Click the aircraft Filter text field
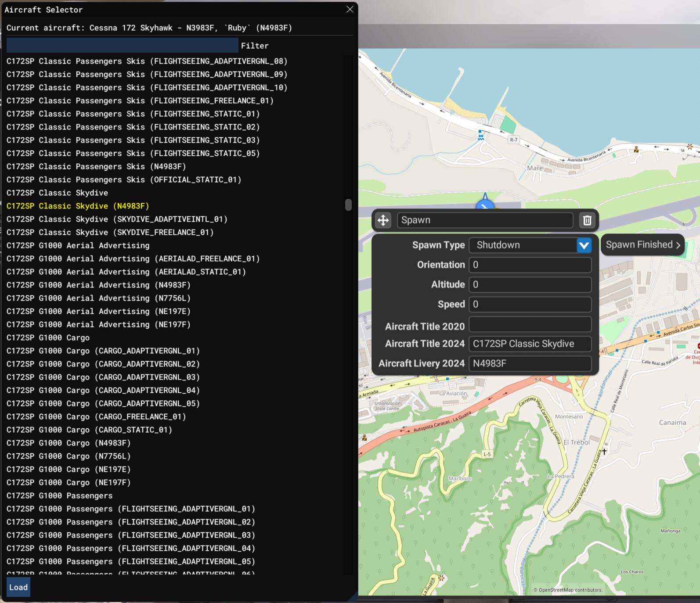This screenshot has height=603, width=700. click(x=122, y=45)
